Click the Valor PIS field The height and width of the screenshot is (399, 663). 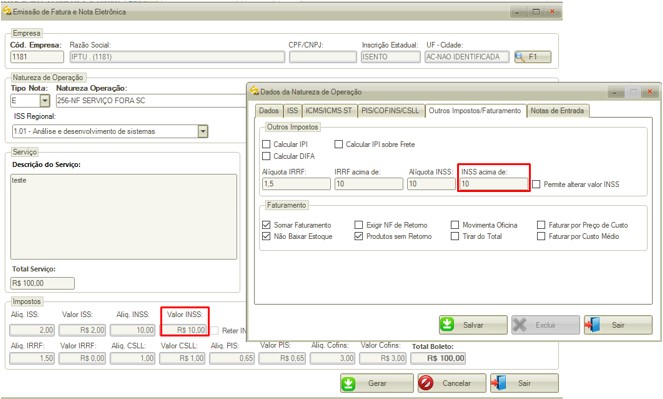282,358
